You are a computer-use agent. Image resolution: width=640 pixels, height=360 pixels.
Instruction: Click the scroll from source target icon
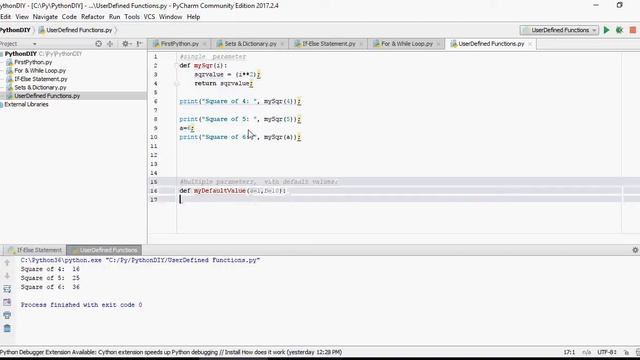[x=98, y=44]
